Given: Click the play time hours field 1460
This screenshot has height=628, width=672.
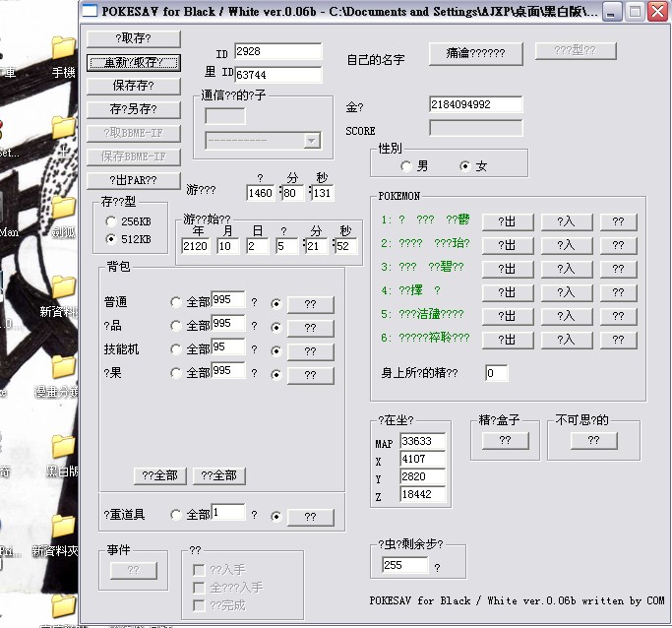Looking at the screenshot, I should (x=261, y=193).
